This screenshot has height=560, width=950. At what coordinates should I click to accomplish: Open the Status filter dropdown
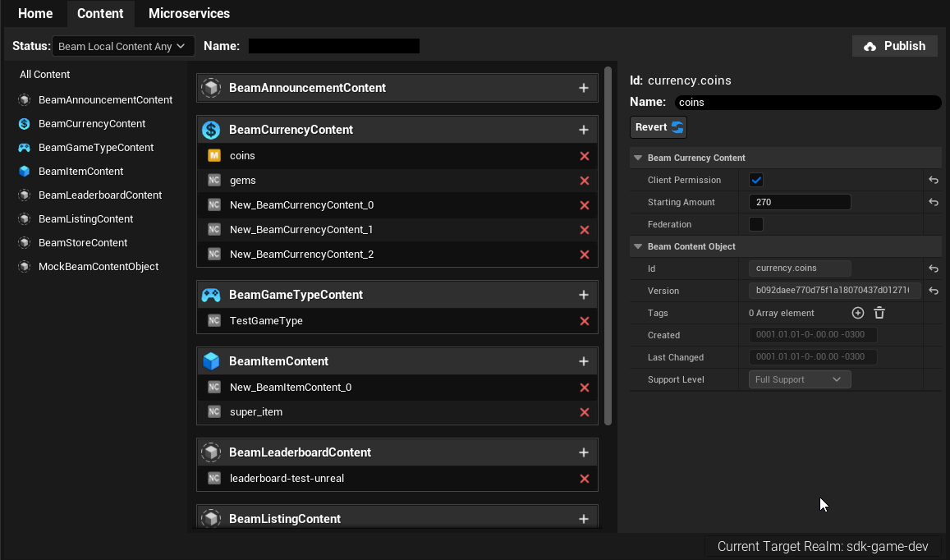point(123,47)
